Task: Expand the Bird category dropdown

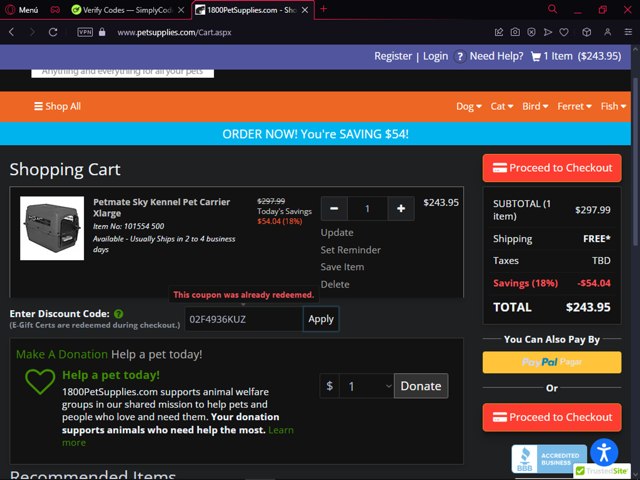Action: (x=535, y=107)
